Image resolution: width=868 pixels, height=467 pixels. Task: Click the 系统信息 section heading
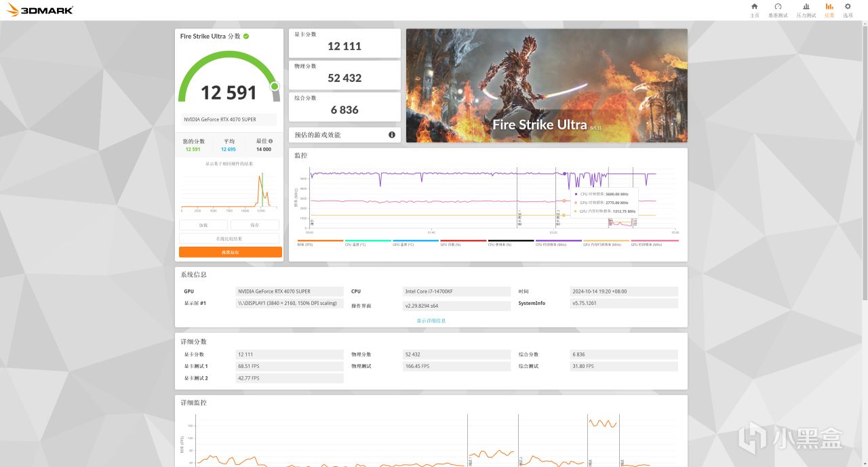(193, 275)
